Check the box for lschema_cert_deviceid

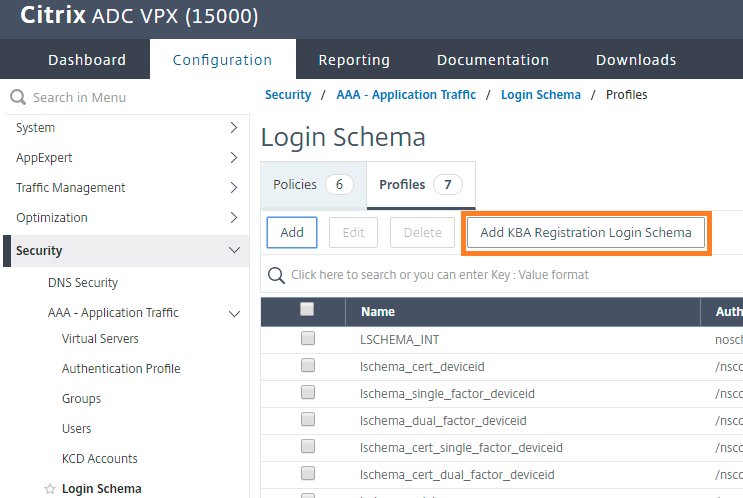click(x=308, y=365)
